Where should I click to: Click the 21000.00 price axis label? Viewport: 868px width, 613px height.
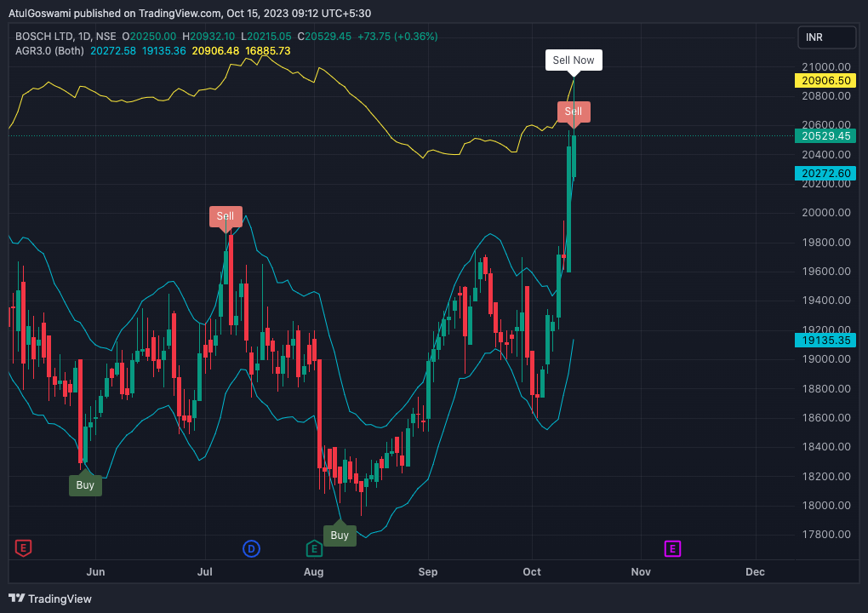coord(826,67)
